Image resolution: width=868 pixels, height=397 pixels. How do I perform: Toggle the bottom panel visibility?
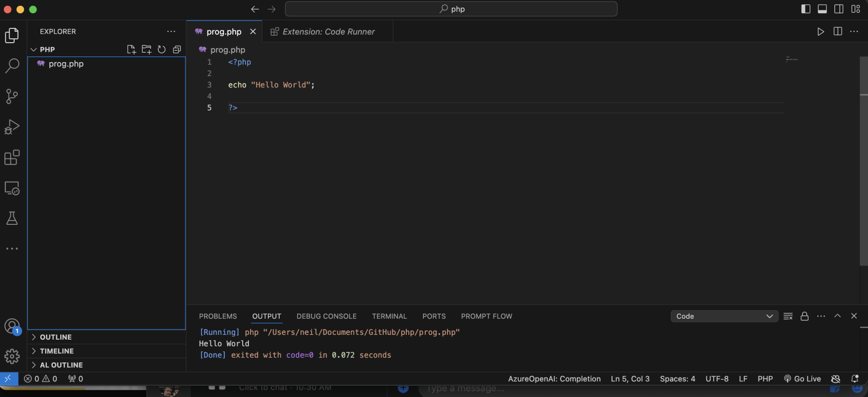[x=822, y=9]
